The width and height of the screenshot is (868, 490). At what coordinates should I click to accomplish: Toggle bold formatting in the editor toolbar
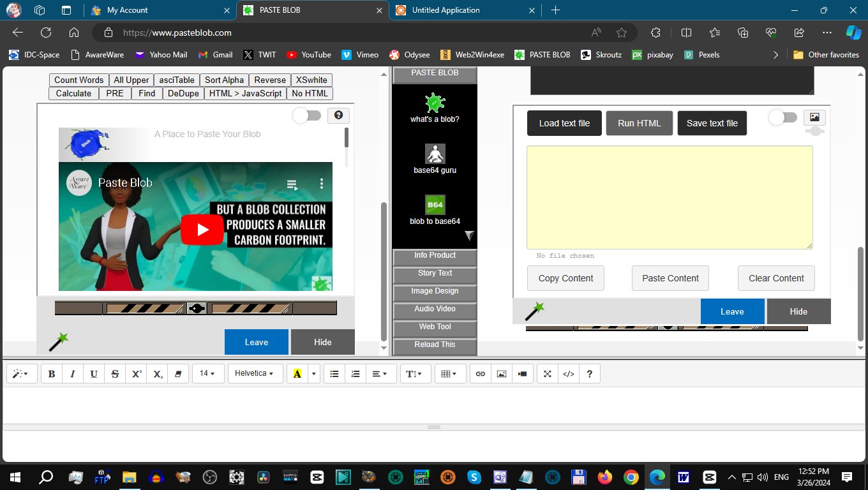pyautogui.click(x=52, y=373)
